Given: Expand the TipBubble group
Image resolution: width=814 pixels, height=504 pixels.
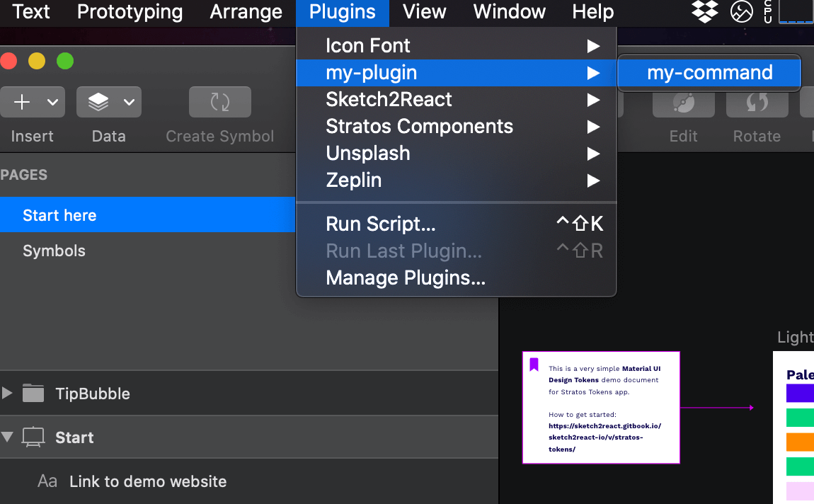Looking at the screenshot, I should pyautogui.click(x=7, y=394).
